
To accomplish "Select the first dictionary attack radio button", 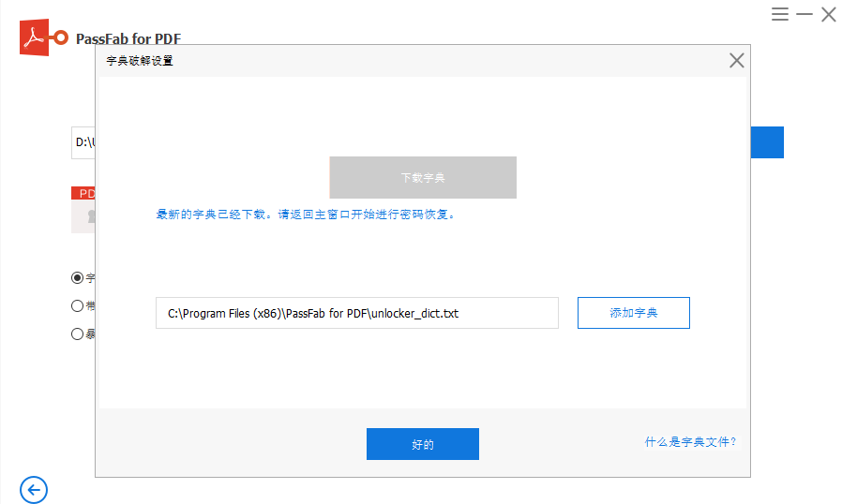I will coord(77,277).
